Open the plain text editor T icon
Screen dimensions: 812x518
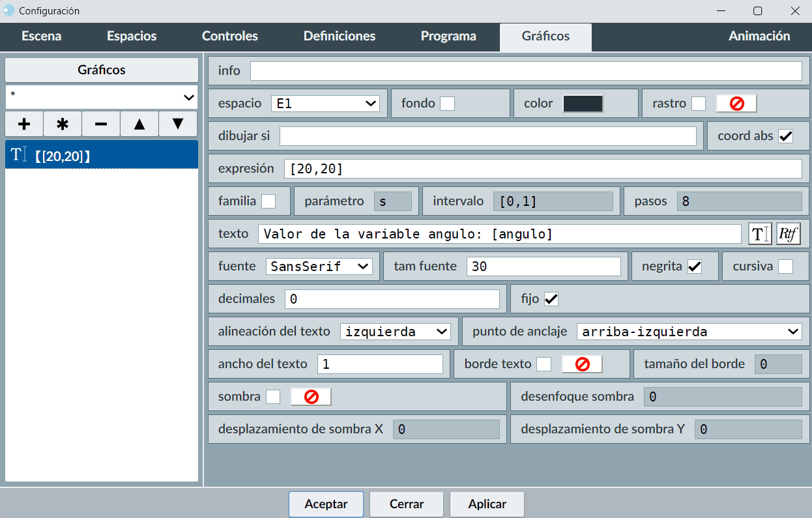(x=760, y=234)
